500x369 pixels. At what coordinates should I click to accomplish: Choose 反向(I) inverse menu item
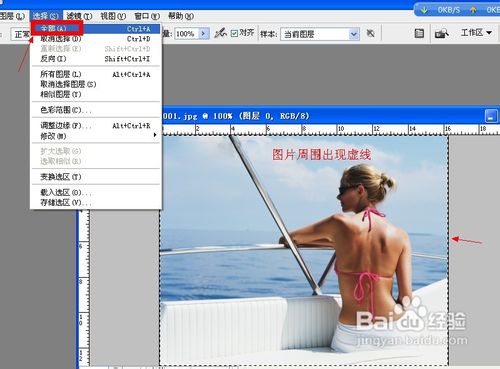coord(95,59)
